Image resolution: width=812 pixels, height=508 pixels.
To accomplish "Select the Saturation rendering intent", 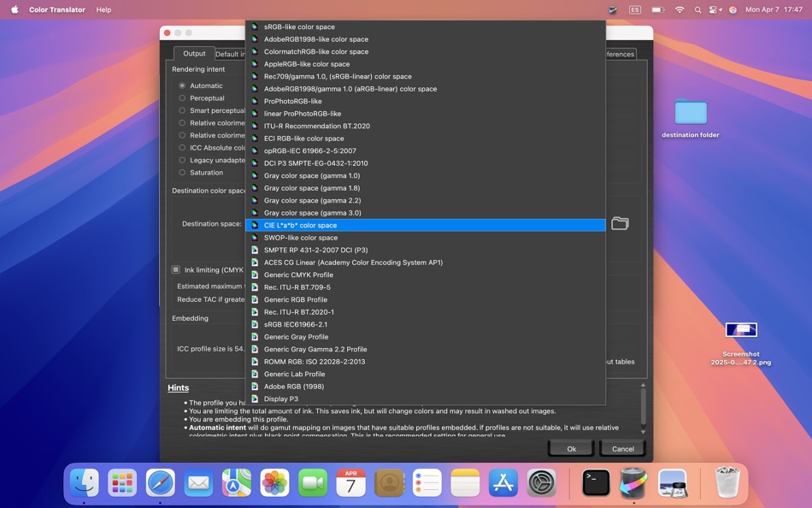I will click(x=182, y=173).
